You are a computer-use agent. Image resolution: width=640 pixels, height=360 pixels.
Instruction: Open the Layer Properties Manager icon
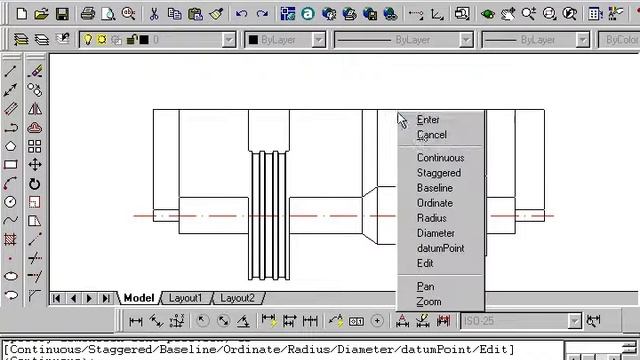(21, 40)
